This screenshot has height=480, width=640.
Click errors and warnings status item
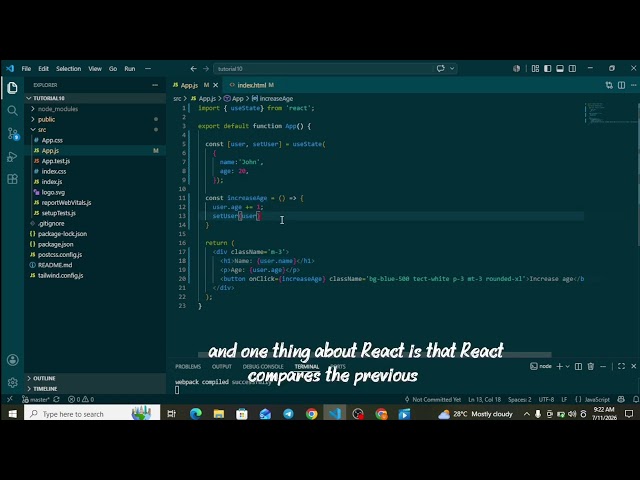tap(81, 399)
